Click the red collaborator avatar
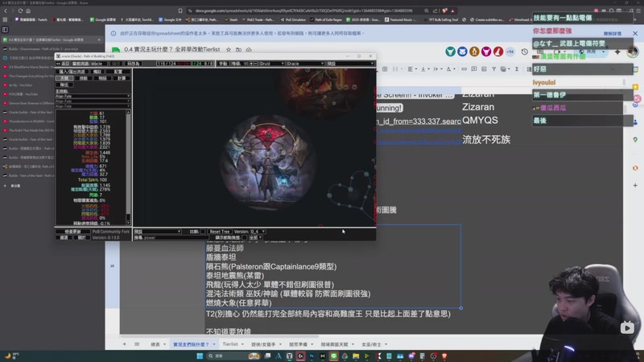The image size is (644, 362). click(497, 51)
